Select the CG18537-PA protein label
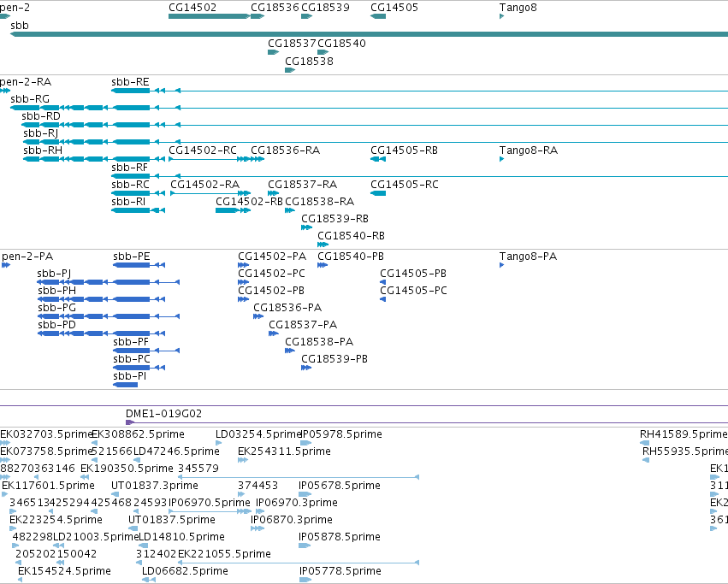Viewport: 728px width, 584px height. [303, 325]
